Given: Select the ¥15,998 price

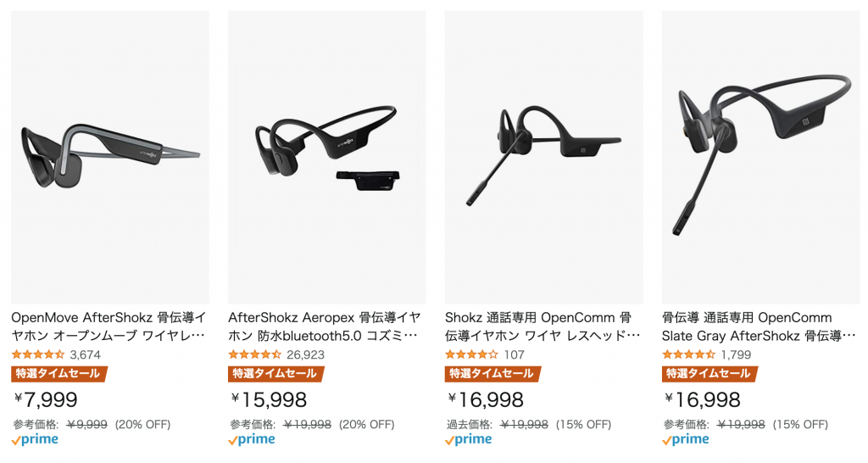Looking at the screenshot, I should coord(269,399).
